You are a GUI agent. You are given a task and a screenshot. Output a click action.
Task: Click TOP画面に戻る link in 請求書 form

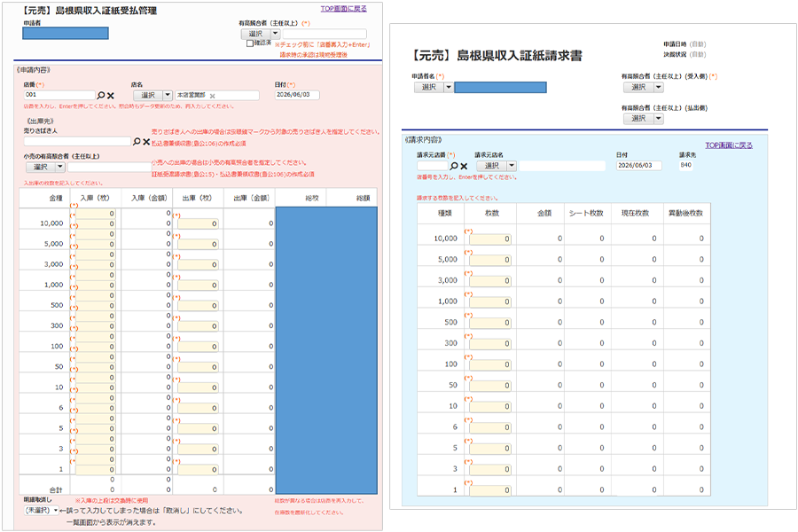[x=729, y=145]
